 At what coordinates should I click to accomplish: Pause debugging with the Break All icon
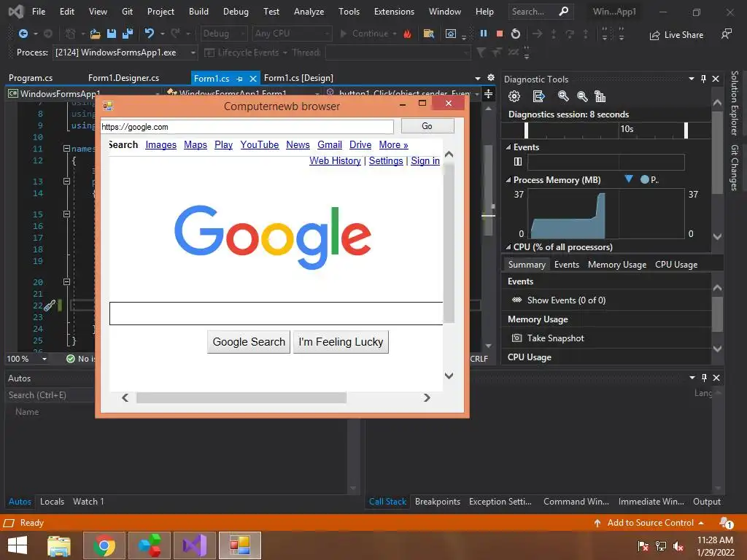(484, 34)
